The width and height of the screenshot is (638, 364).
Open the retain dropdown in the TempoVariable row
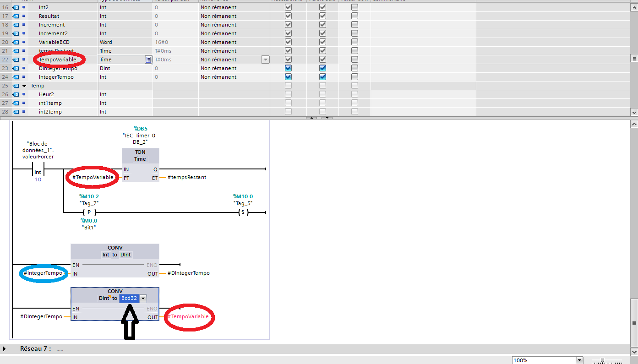tap(265, 60)
